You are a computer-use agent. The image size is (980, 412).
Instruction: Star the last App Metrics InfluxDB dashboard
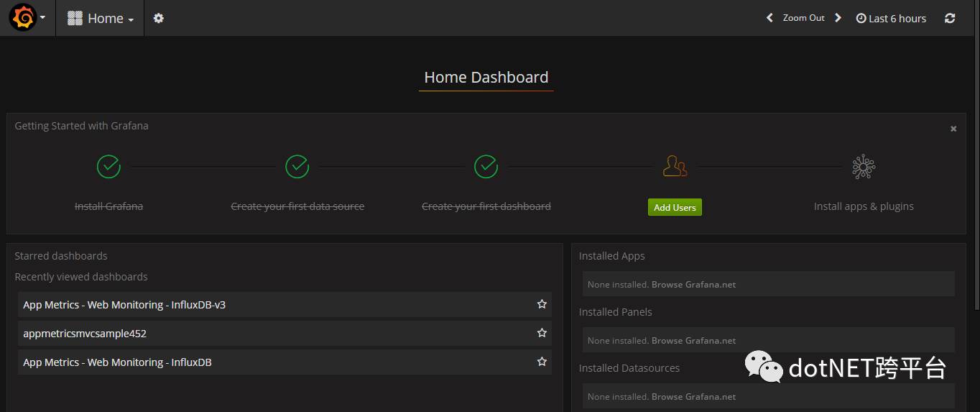(x=542, y=362)
